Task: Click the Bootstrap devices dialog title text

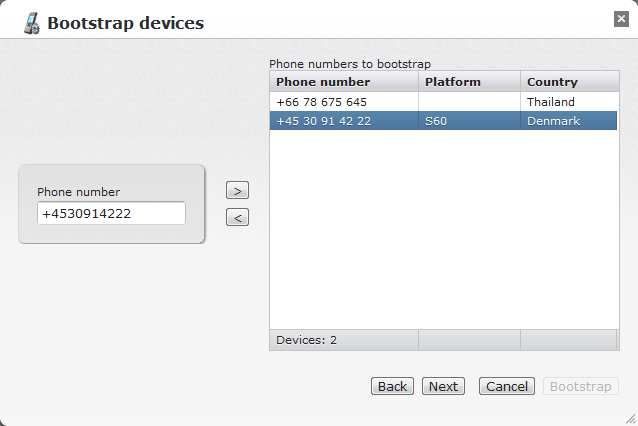Action: point(125,22)
